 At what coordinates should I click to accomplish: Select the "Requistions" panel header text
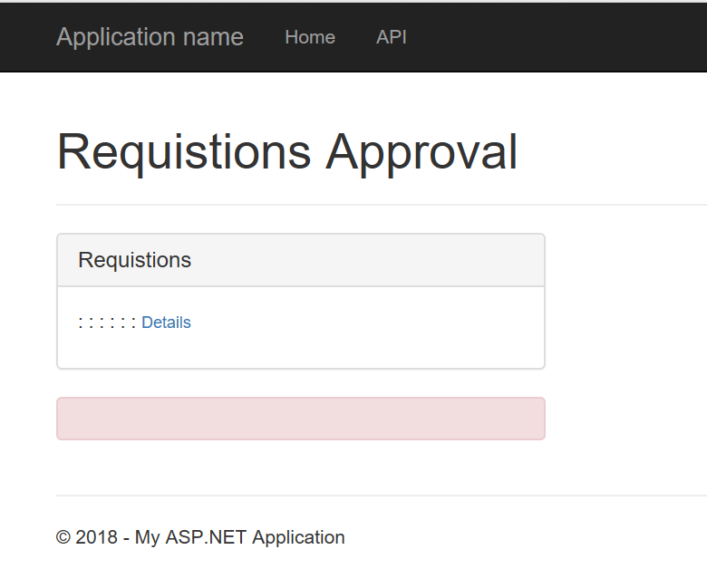(134, 260)
